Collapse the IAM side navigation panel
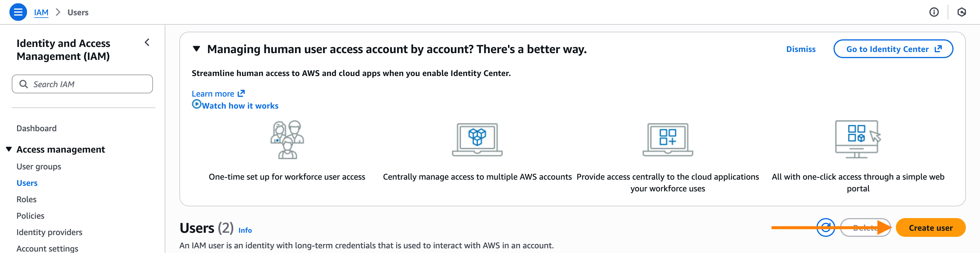 coord(147,42)
